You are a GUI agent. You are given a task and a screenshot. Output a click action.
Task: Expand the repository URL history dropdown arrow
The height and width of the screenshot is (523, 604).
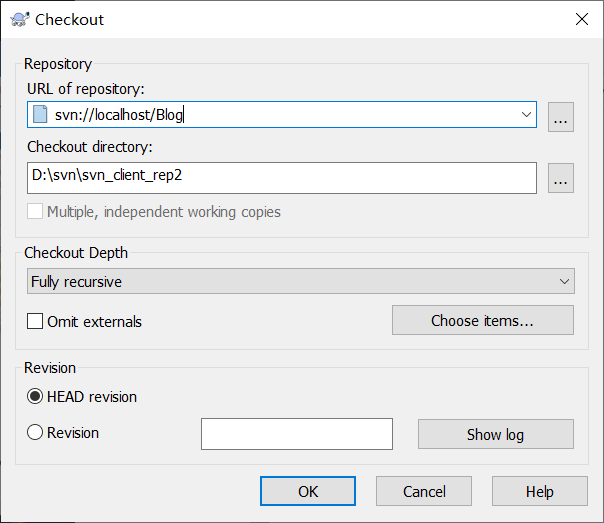(x=526, y=114)
